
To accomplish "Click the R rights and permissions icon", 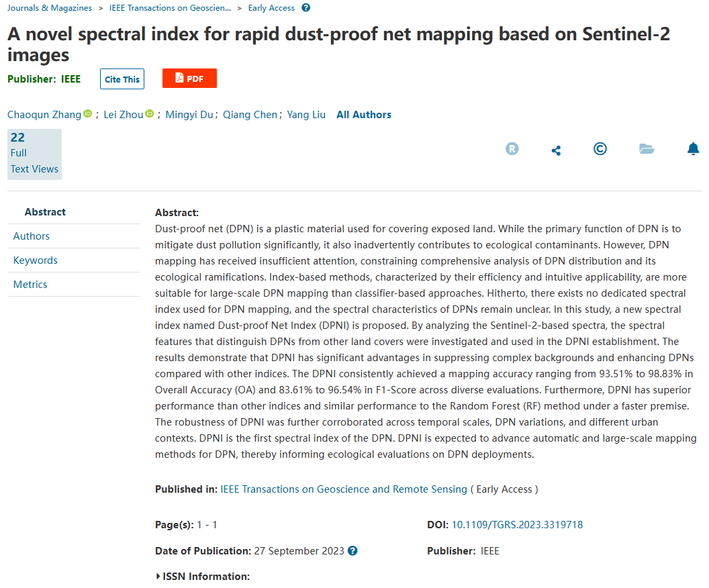I will (x=512, y=149).
